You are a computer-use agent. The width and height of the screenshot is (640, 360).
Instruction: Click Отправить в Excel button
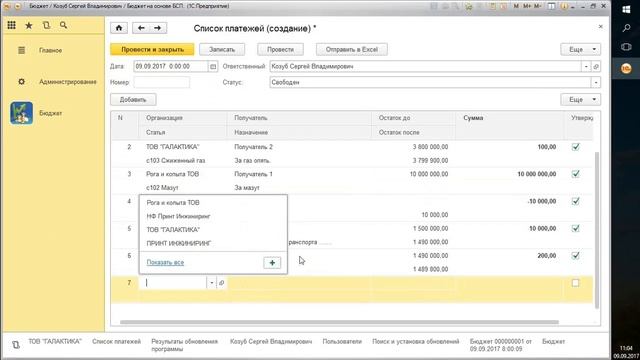tap(352, 49)
